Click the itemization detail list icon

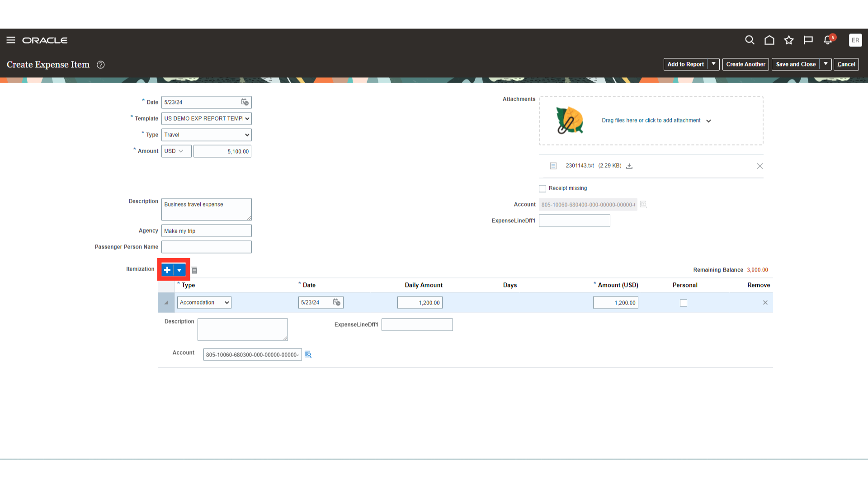tap(194, 270)
